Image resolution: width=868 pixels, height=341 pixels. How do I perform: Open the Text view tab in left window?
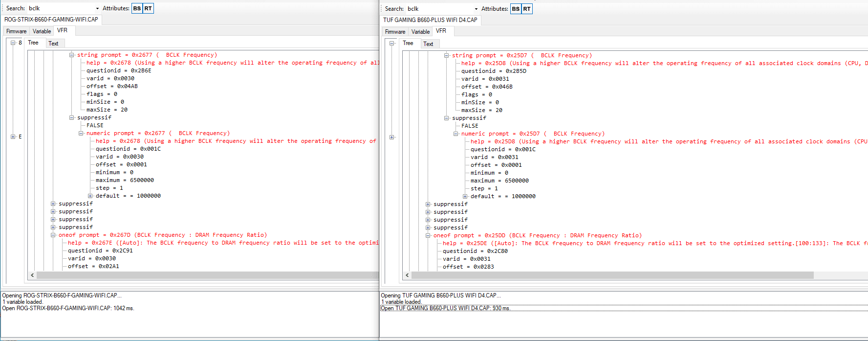[53, 44]
